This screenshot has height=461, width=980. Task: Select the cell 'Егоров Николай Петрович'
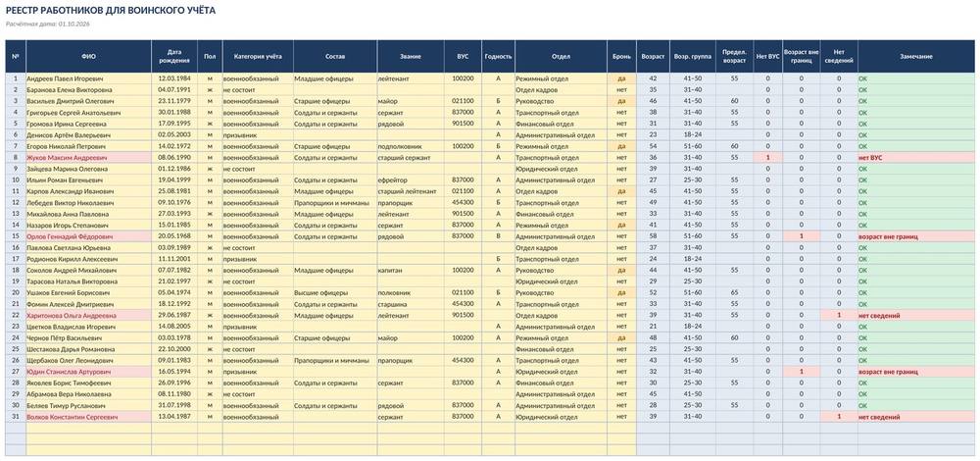click(88, 146)
